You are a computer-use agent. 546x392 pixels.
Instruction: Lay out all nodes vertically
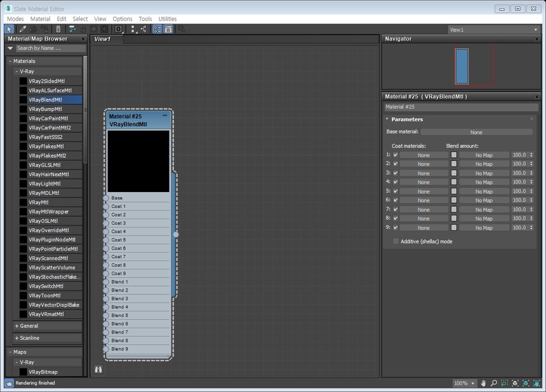133,29
